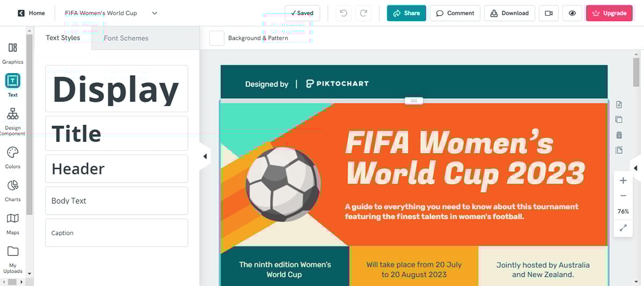Screen dimensions: 644x286
Task: Open the Design Component panel
Action: click(x=12, y=121)
